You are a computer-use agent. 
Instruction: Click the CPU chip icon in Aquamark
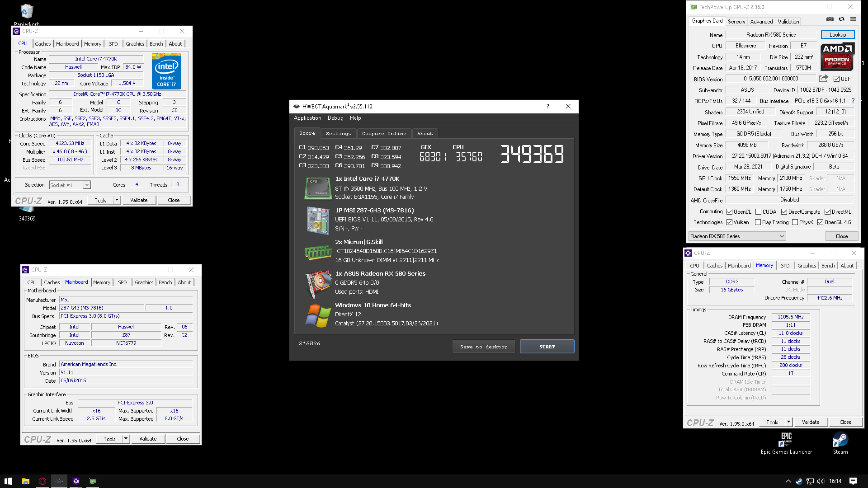(318, 188)
